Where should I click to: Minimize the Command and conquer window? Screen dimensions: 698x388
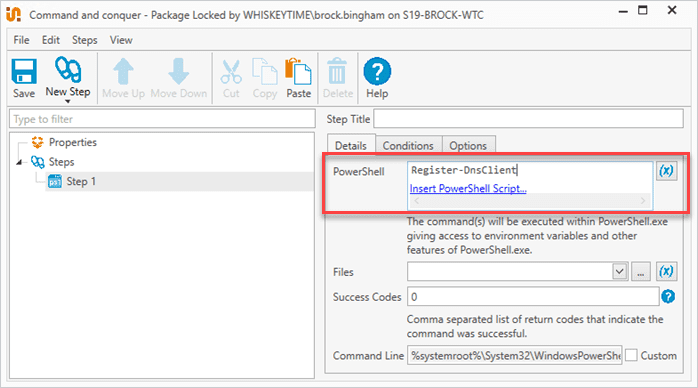[x=623, y=12]
